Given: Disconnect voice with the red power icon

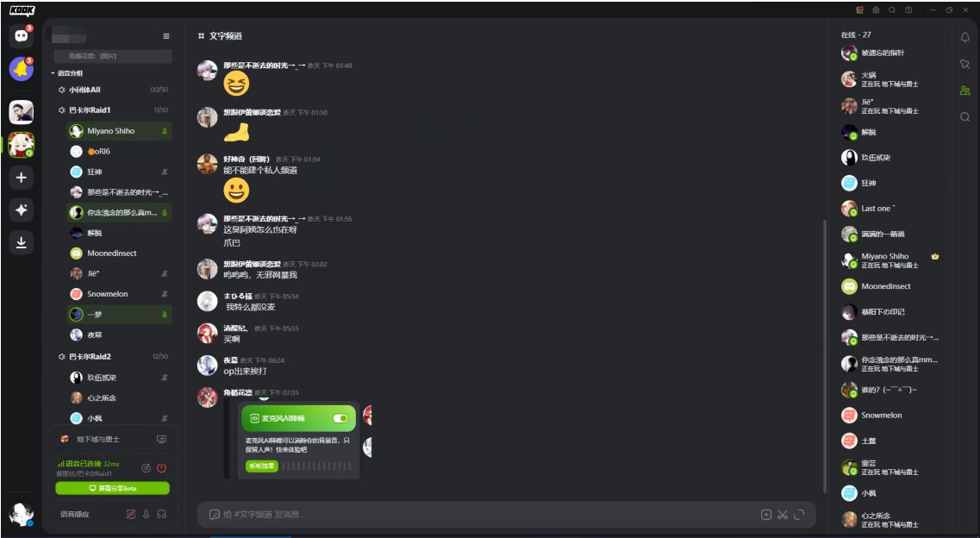Looking at the screenshot, I should pos(161,468).
